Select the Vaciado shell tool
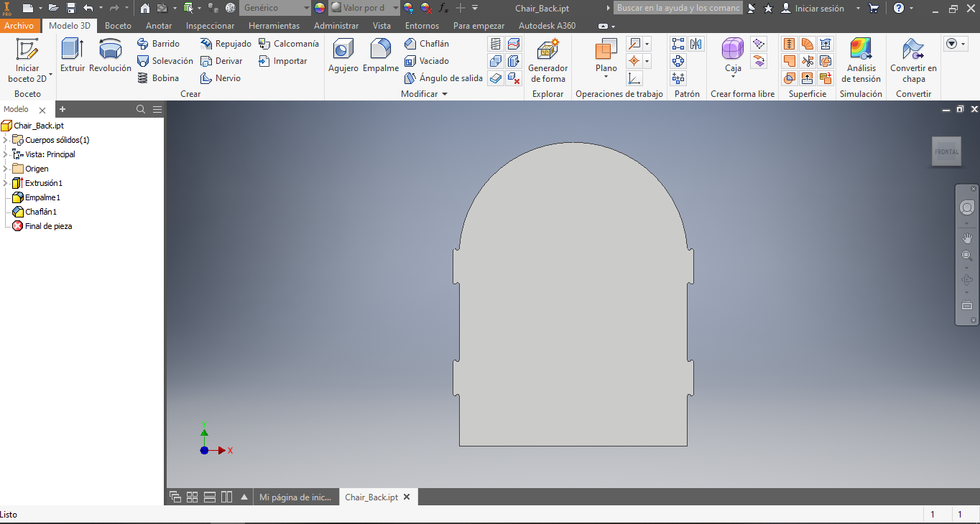This screenshot has width=980, height=524. click(426, 61)
